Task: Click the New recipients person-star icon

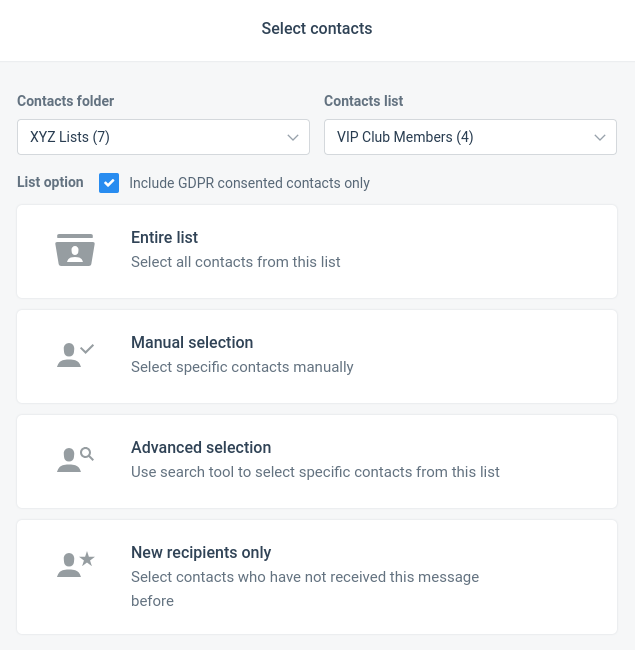Action: [x=75, y=565]
